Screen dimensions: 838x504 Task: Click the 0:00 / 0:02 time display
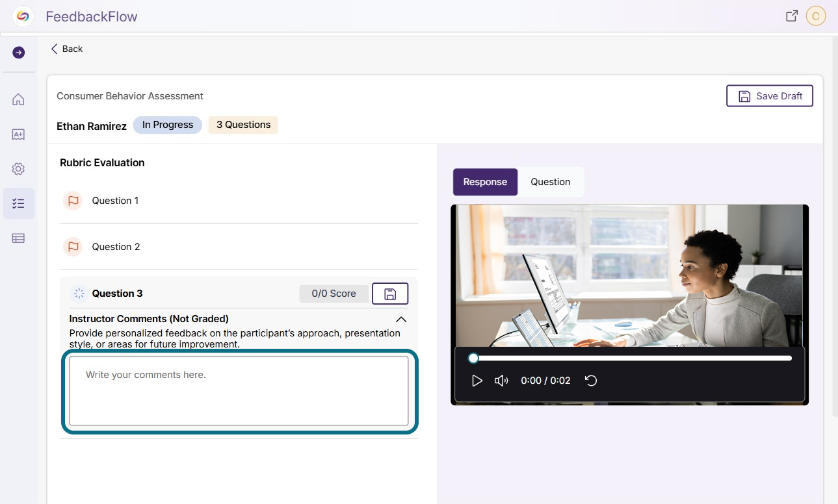[x=545, y=381]
